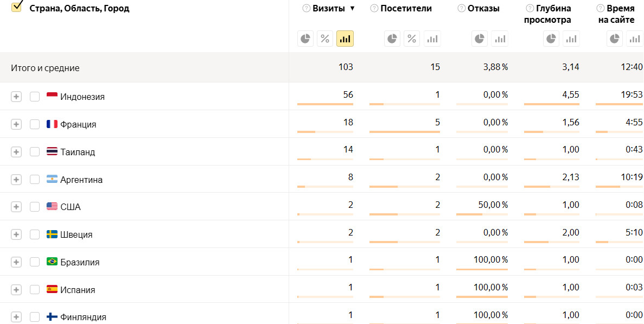
Task: Tick the checkbox for Индонезия row
Action: point(35,97)
